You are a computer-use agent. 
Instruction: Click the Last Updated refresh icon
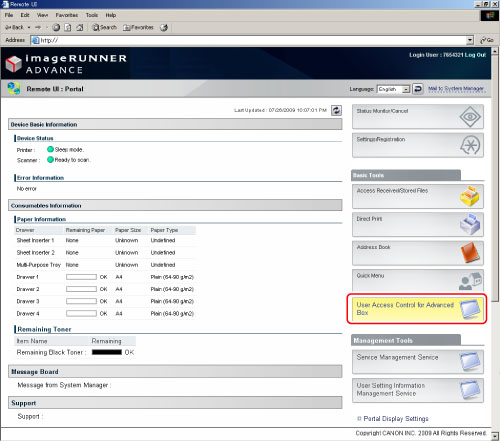click(x=336, y=110)
